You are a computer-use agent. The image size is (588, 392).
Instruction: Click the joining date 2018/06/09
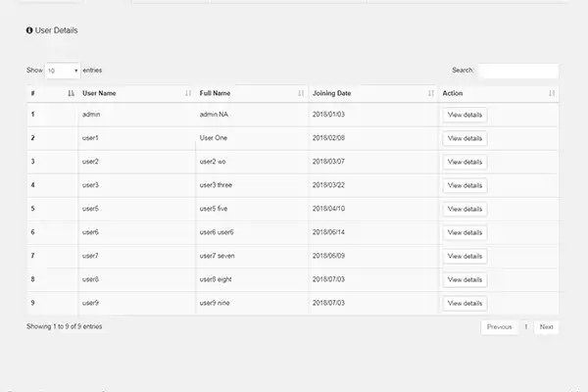[x=328, y=256]
